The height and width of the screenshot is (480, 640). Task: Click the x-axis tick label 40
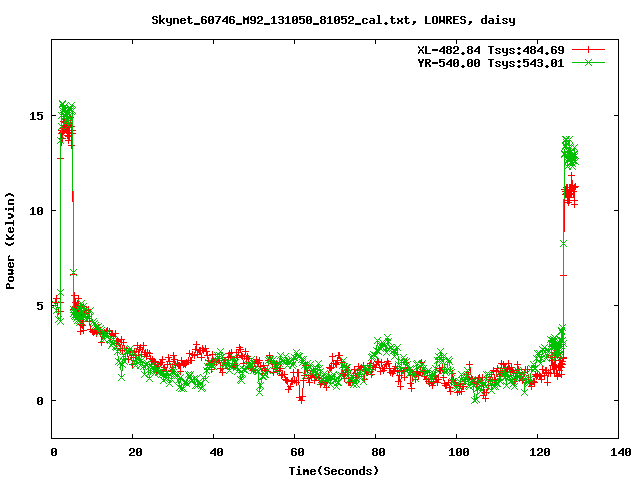click(216, 452)
